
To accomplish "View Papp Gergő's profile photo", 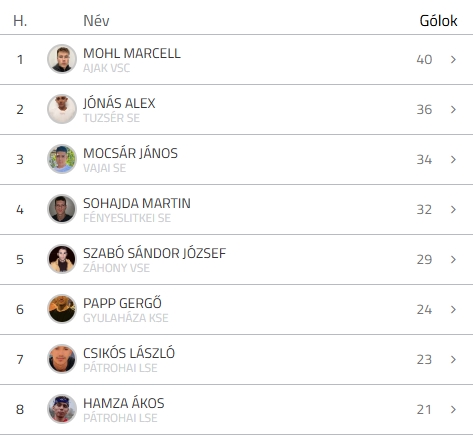I will click(x=62, y=309).
